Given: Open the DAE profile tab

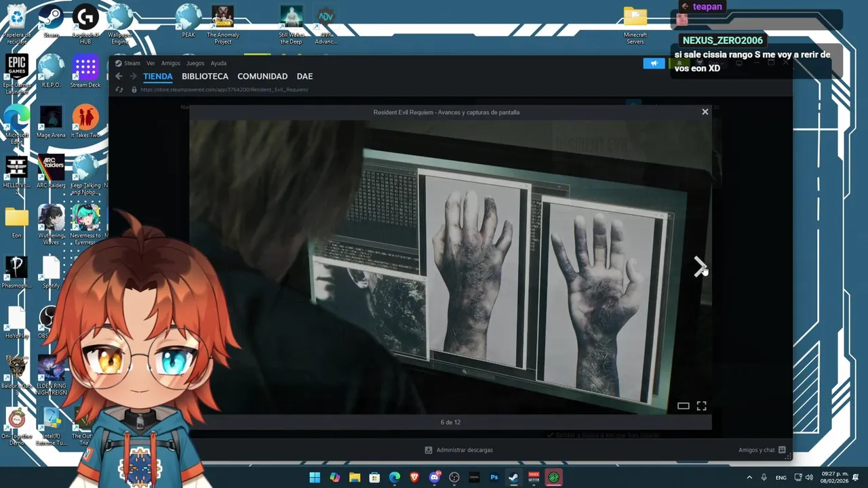Looking at the screenshot, I should (304, 77).
